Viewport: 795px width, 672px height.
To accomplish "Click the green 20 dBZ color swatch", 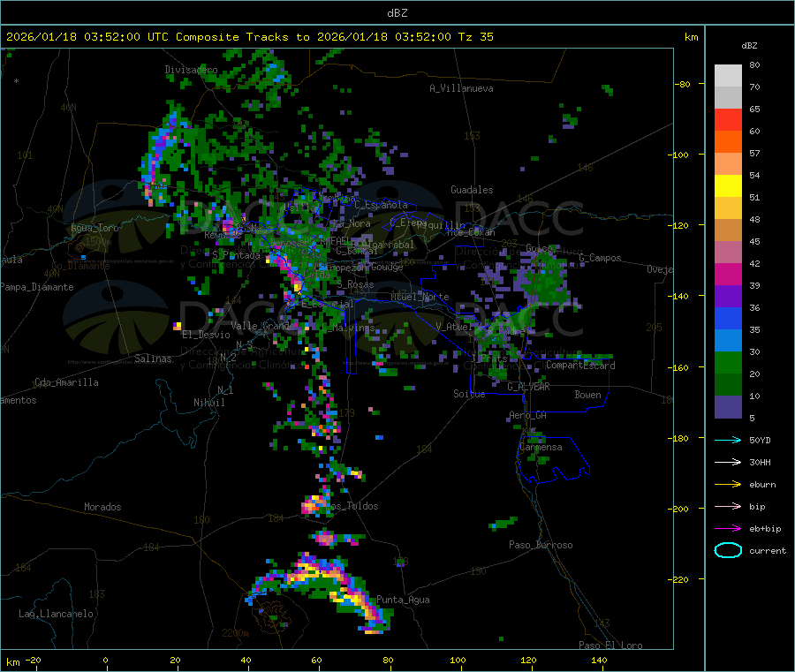I will pos(728,362).
